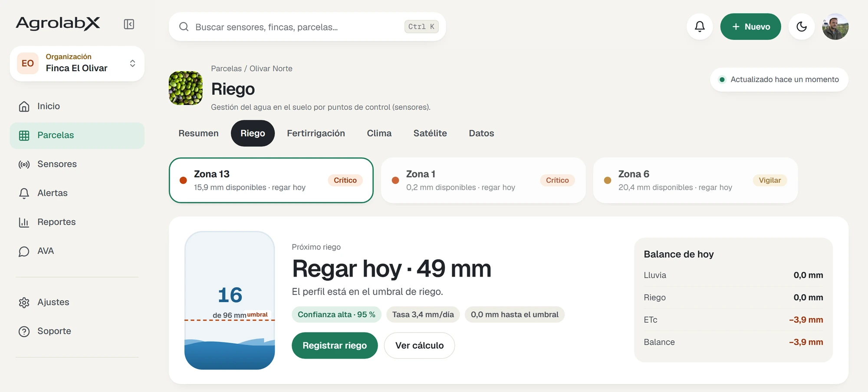This screenshot has width=868, height=392.
Task: Switch to the Datos tab
Action: click(x=481, y=133)
